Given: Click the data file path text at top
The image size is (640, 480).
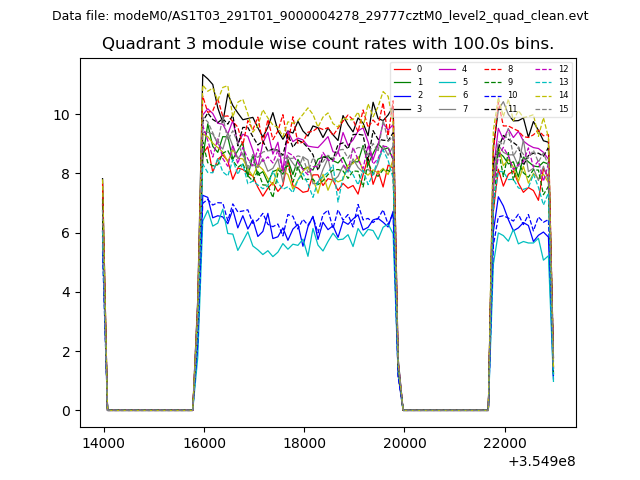Looking at the screenshot, I should click(320, 16).
